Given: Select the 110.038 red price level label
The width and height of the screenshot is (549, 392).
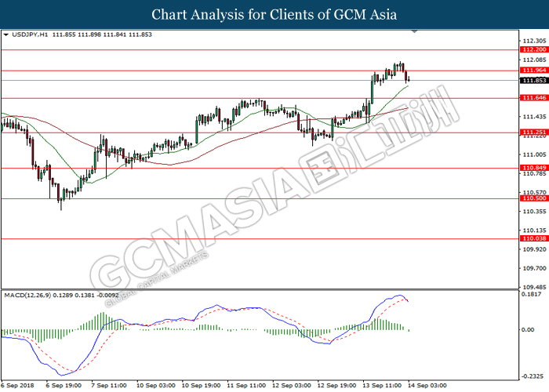Looking at the screenshot, I should pos(534,238).
